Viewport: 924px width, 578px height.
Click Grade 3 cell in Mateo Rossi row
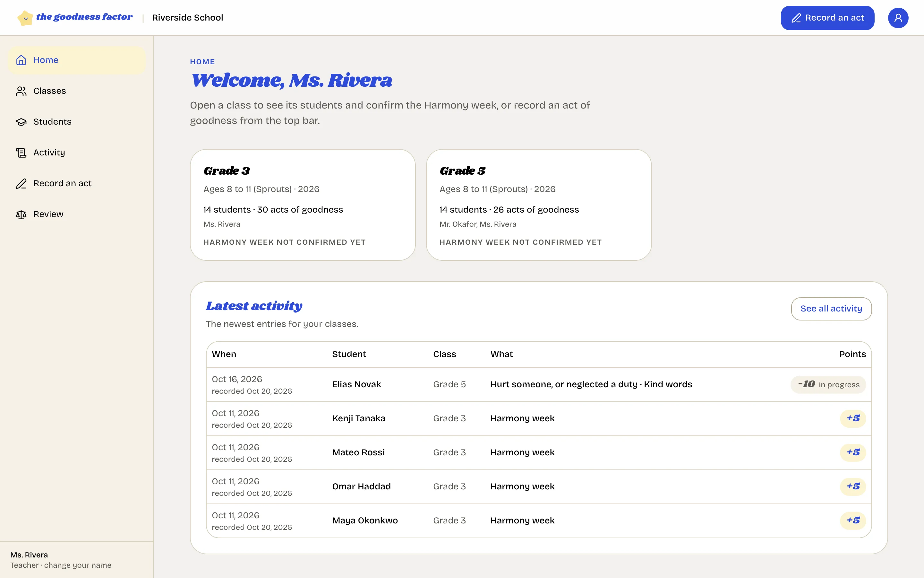click(x=449, y=452)
